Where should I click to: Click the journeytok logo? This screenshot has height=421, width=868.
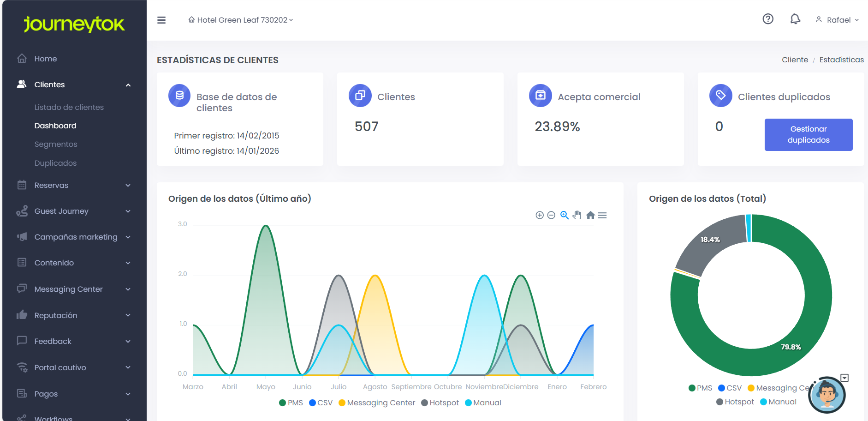tap(74, 24)
